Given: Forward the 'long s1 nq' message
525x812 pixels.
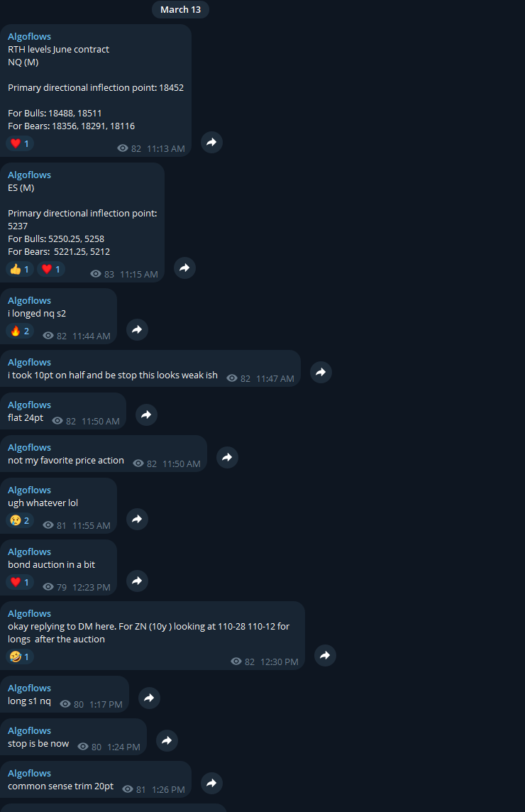Looking at the screenshot, I should [149, 698].
